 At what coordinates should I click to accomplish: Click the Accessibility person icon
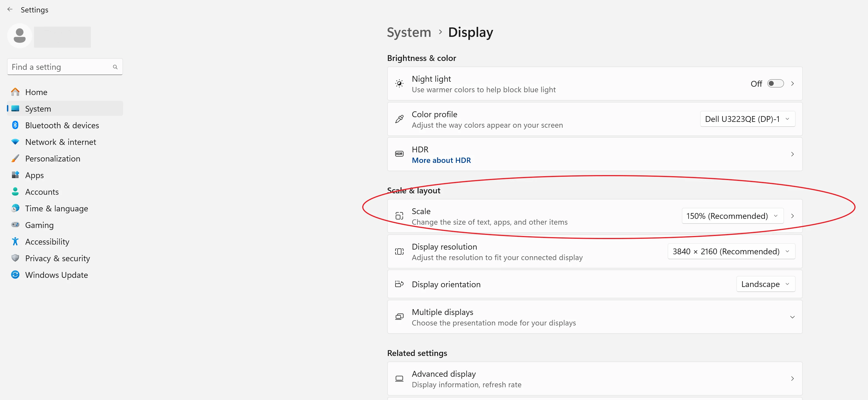pyautogui.click(x=15, y=242)
